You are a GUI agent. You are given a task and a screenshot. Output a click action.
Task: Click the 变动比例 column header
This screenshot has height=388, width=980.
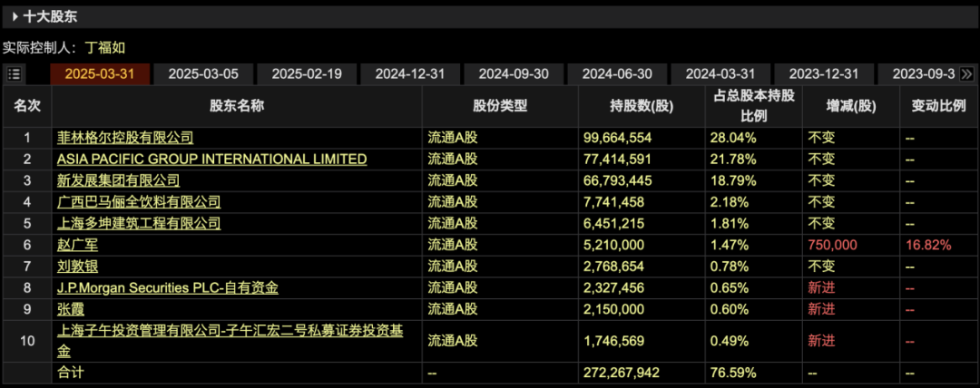click(938, 106)
